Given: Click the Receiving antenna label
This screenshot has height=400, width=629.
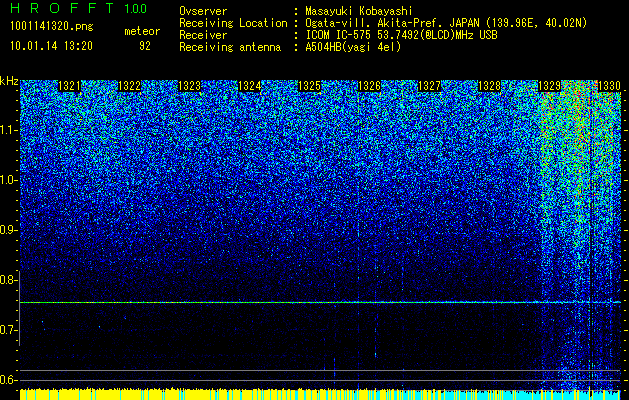Looking at the screenshot, I should click(x=230, y=47).
